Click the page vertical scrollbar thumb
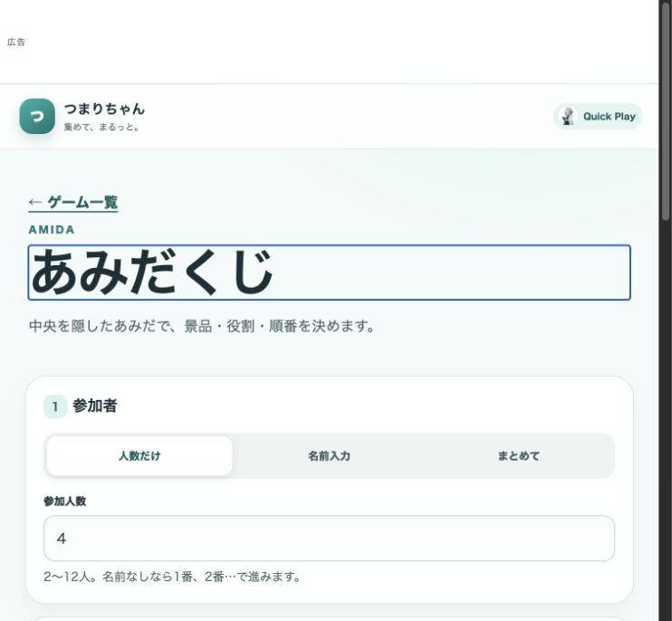Image resolution: width=672 pixels, height=621 pixels. click(666, 111)
